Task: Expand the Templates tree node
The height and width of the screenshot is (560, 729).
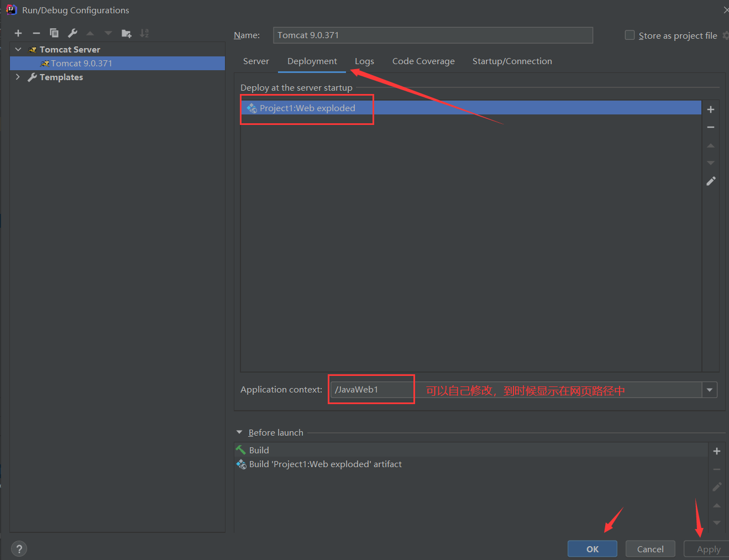Action: tap(18, 77)
